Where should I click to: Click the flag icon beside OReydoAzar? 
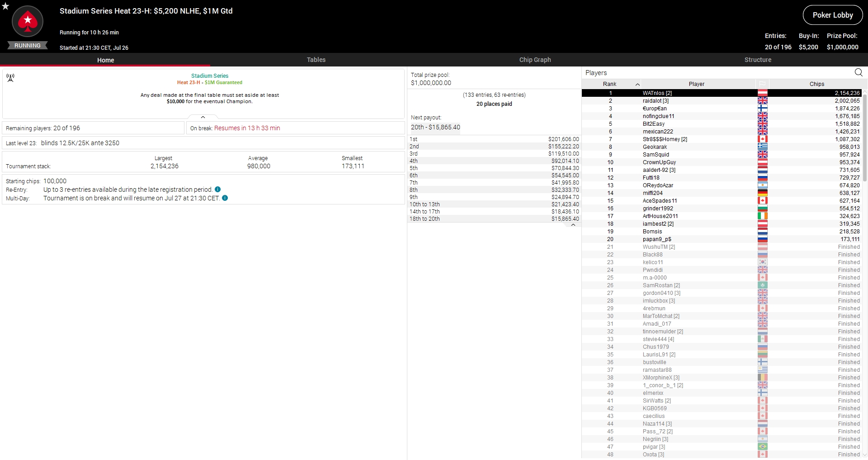click(x=762, y=185)
